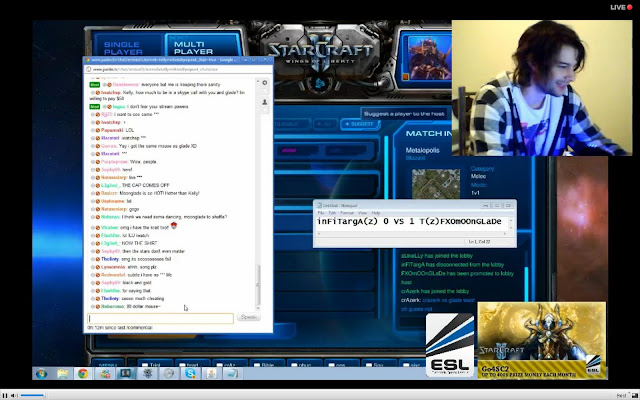Click the fullscreen icon on the player bar

635,395
